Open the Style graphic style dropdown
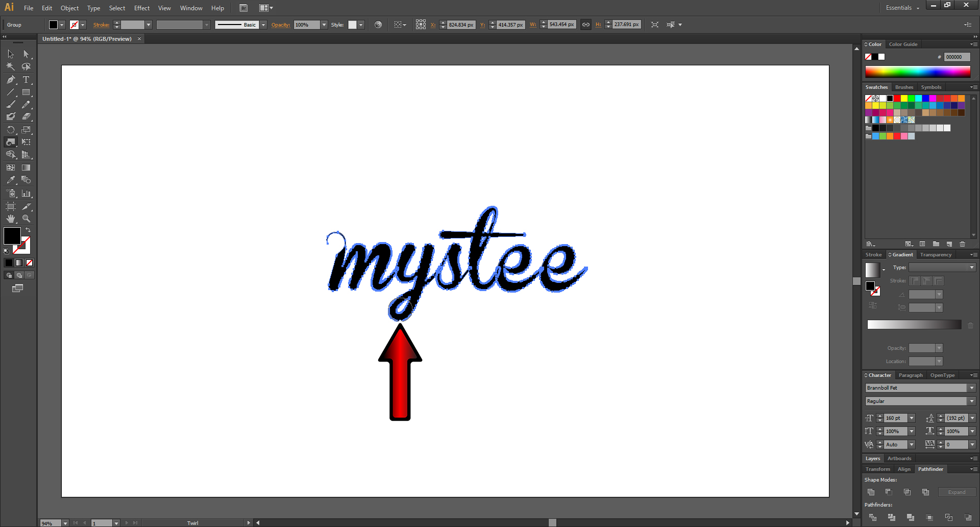The width and height of the screenshot is (980, 527). (361, 25)
